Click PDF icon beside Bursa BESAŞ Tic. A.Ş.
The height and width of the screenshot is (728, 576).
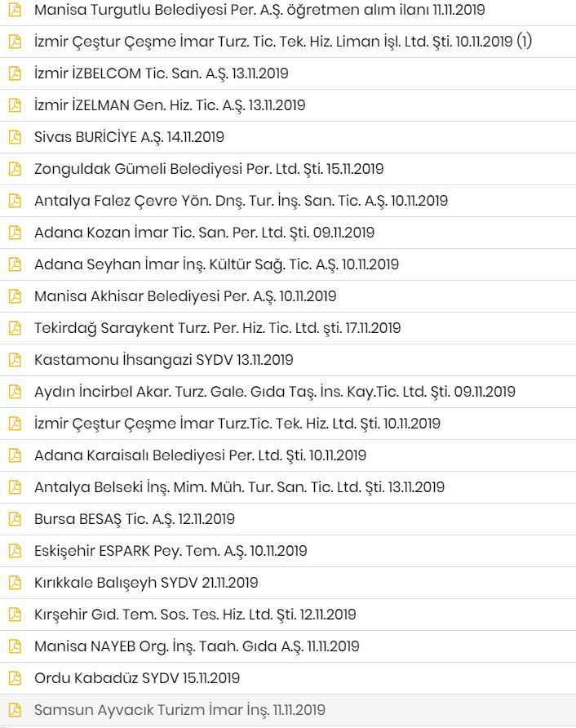(x=15, y=519)
